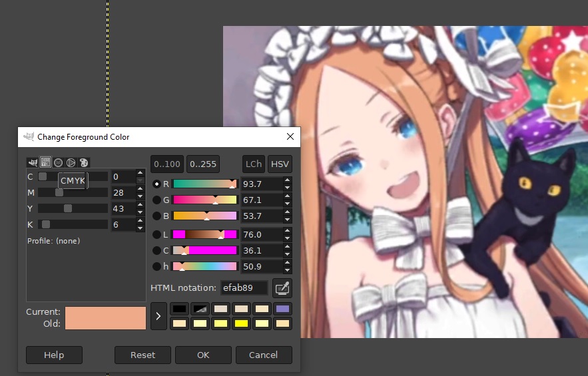588x376 pixels.
Task: Switch scale to 0..100 range
Action: (167, 164)
